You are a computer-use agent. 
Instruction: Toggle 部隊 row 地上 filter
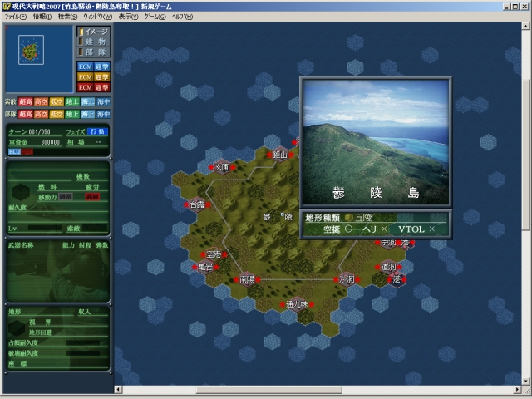[x=72, y=114]
